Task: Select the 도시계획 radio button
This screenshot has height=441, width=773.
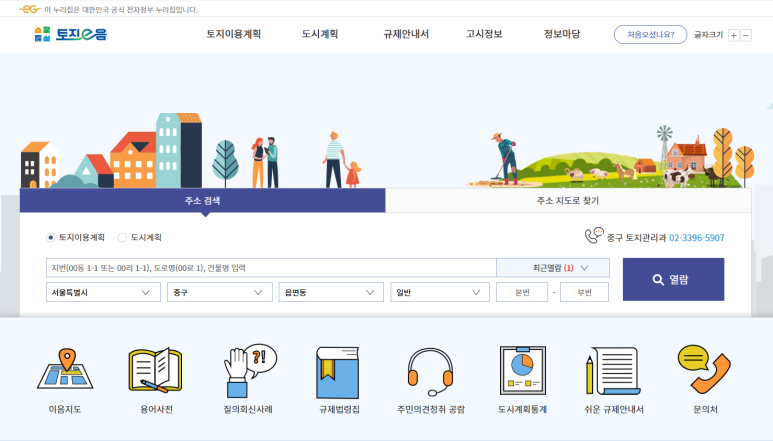Action: coord(123,238)
